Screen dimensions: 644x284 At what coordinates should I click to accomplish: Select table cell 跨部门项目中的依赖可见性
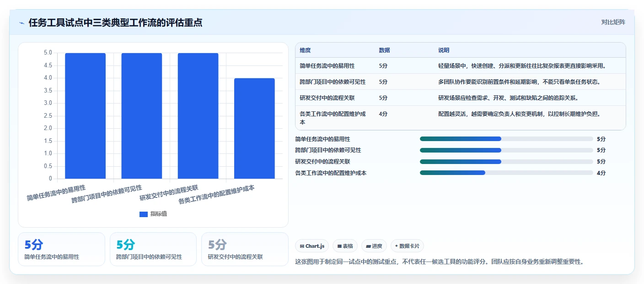[x=333, y=82]
